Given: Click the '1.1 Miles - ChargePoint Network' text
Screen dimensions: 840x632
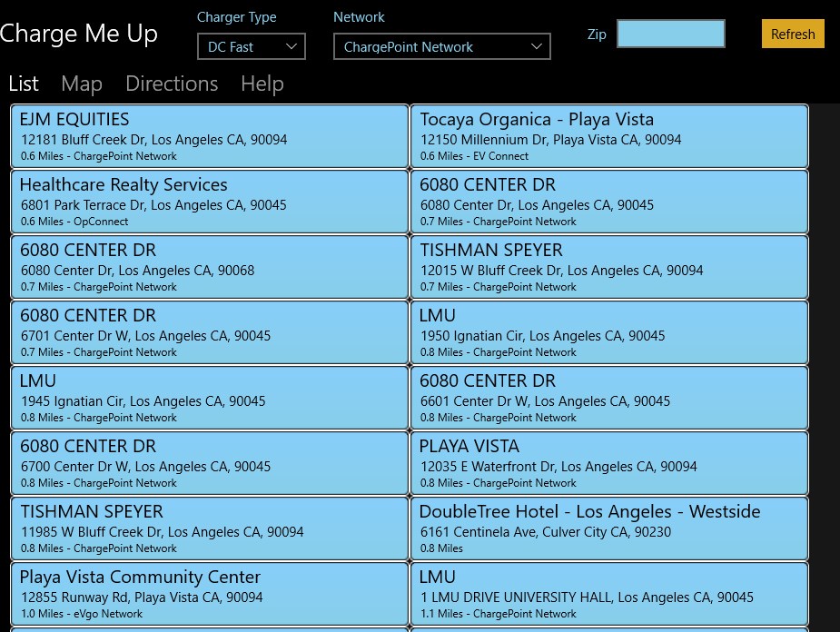Looking at the screenshot, I should point(499,613).
